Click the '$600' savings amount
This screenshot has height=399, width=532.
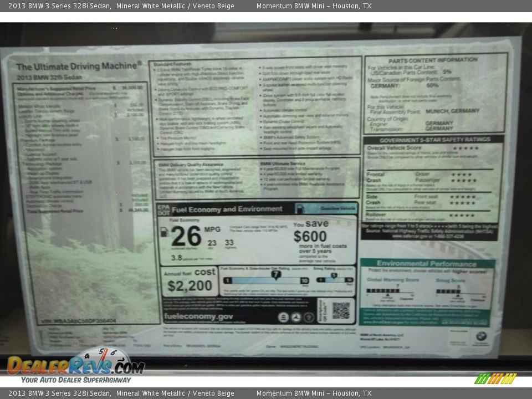(x=310, y=237)
